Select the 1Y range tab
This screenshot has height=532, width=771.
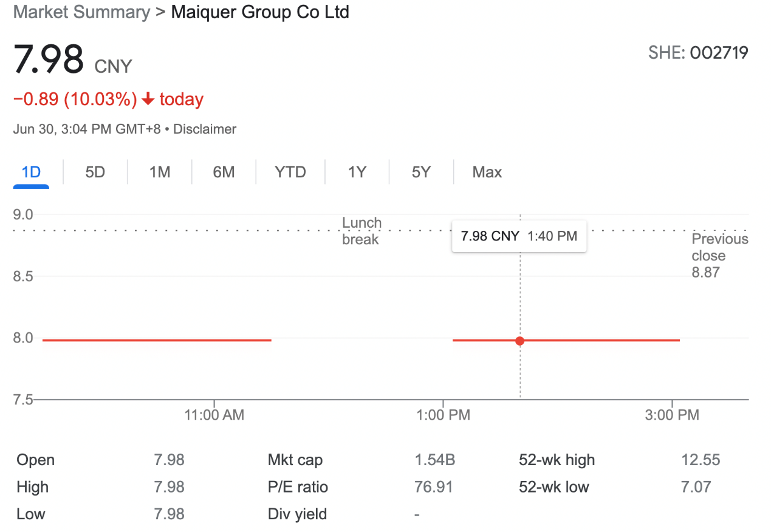[357, 172]
